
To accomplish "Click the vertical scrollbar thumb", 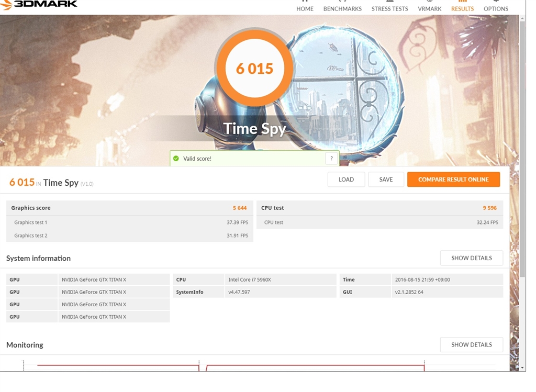I will coord(522,150).
